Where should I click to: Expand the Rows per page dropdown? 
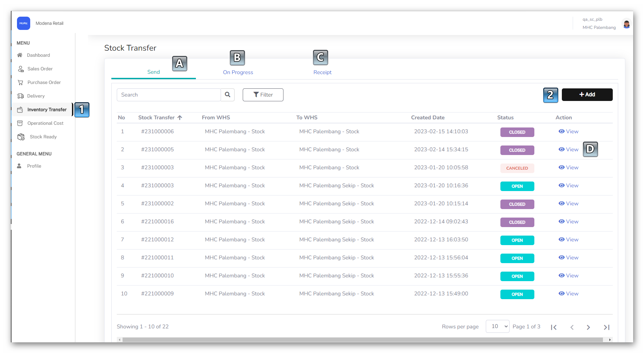point(497,326)
